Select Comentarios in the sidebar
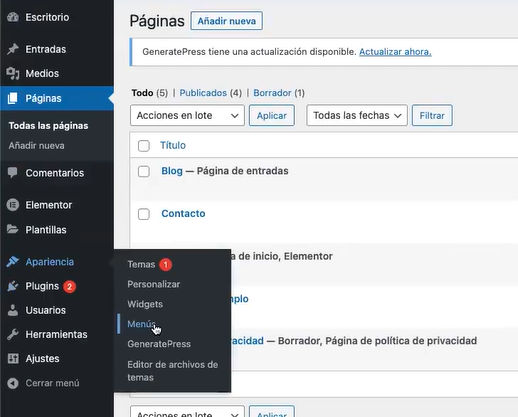518x417 pixels. coord(55,173)
